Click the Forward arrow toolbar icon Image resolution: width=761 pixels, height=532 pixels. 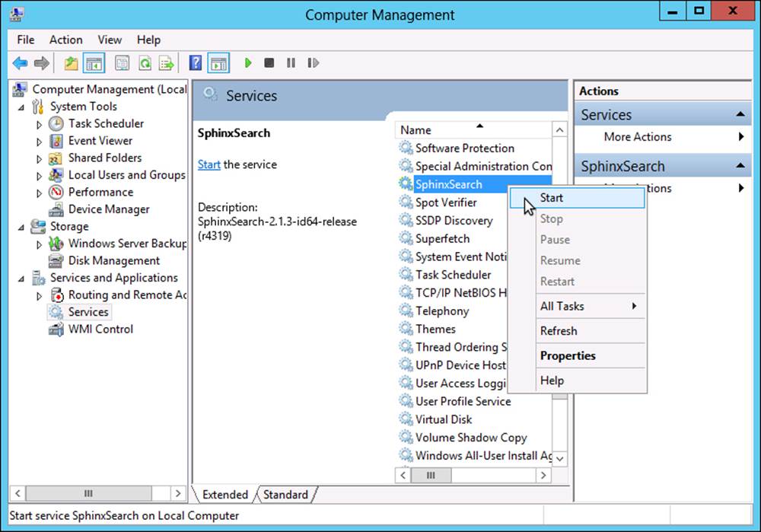(x=42, y=63)
